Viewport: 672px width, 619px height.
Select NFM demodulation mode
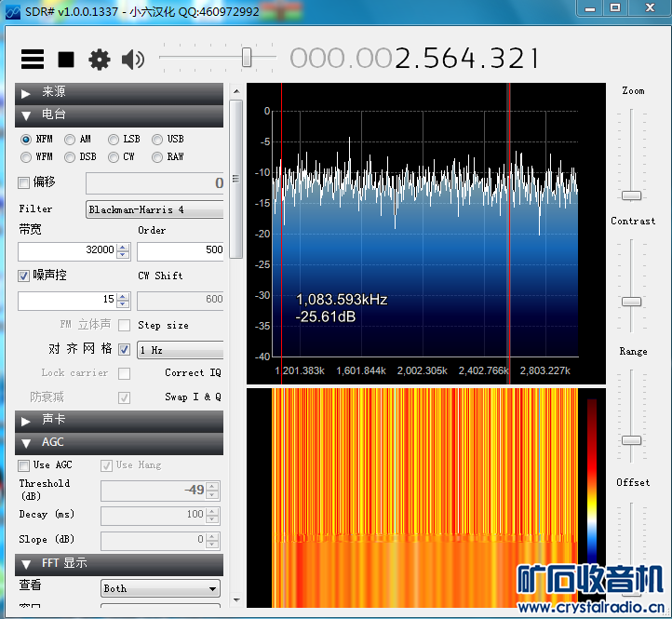pos(26,140)
